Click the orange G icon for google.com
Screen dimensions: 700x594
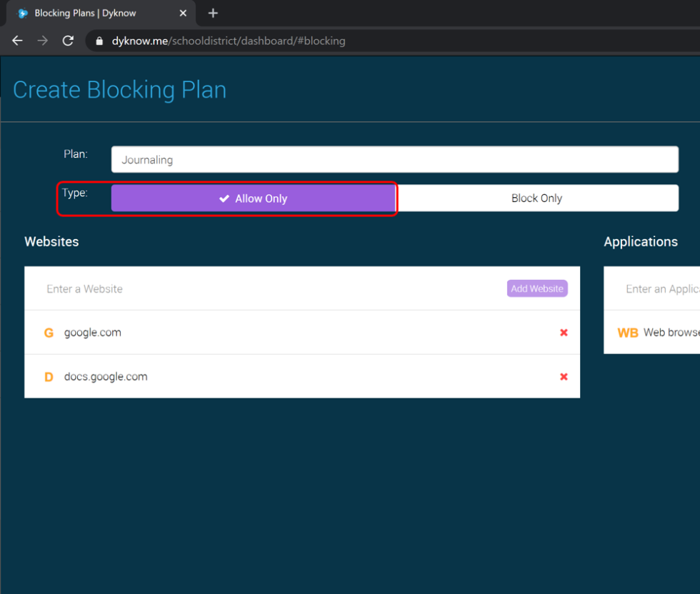tap(49, 333)
